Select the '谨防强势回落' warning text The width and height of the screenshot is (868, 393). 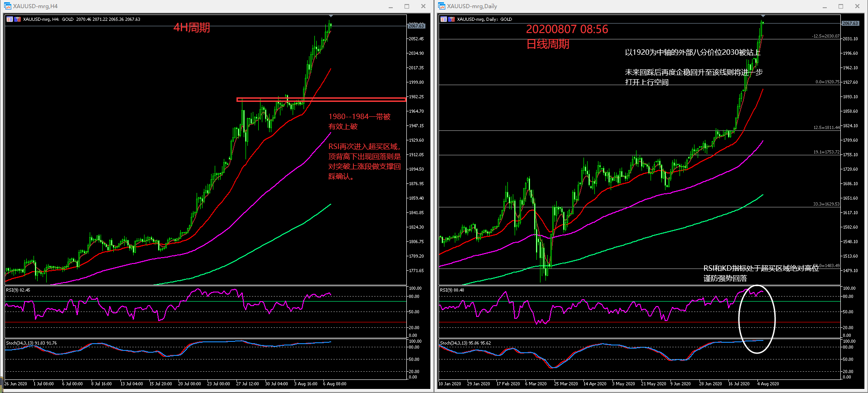point(725,278)
